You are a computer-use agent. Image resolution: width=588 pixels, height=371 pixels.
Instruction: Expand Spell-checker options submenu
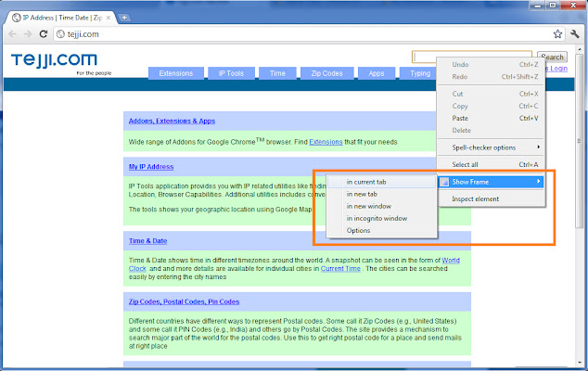(491, 147)
